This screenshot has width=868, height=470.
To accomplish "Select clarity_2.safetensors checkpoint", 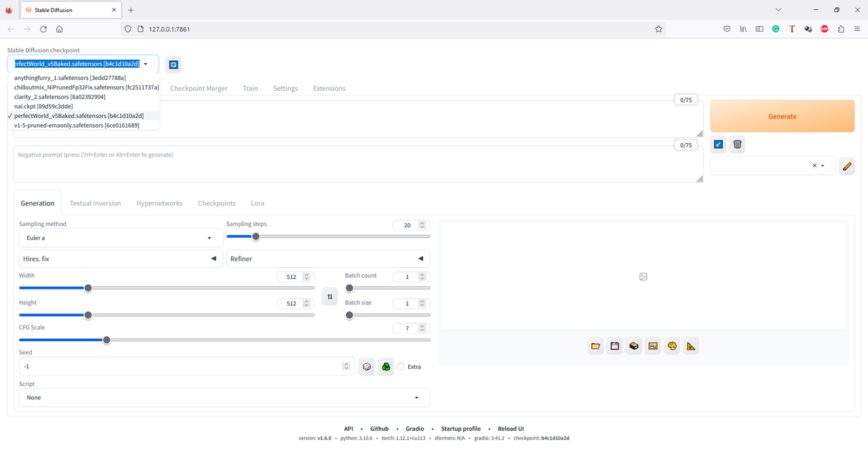I will pos(84,97).
